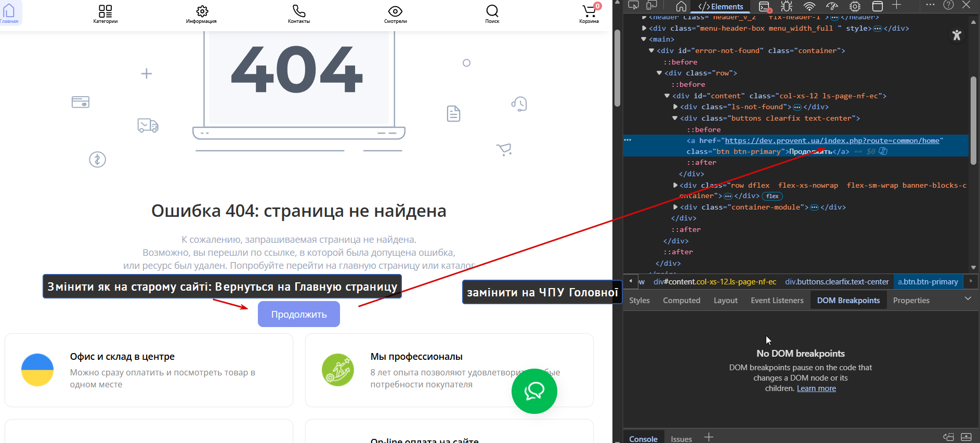
Task: Expand the menu-header-box div node
Action: (x=644, y=28)
